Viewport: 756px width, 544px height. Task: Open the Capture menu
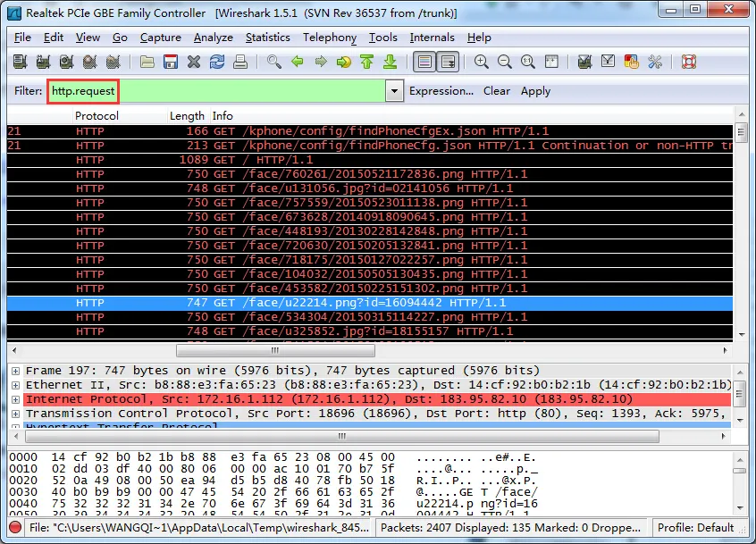tap(161, 38)
